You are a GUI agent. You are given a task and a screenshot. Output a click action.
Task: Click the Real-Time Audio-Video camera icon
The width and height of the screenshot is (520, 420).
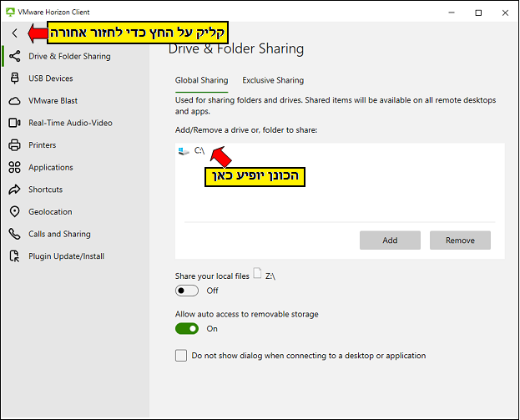(x=14, y=123)
